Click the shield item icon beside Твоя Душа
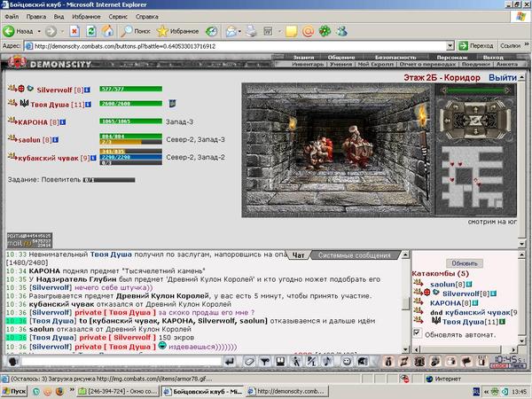 pyautogui.click(x=172, y=104)
